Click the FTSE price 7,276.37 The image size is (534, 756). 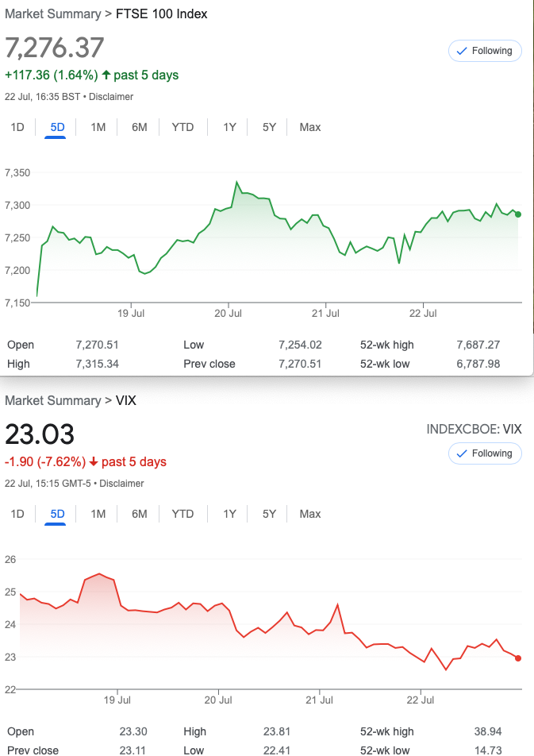[55, 48]
